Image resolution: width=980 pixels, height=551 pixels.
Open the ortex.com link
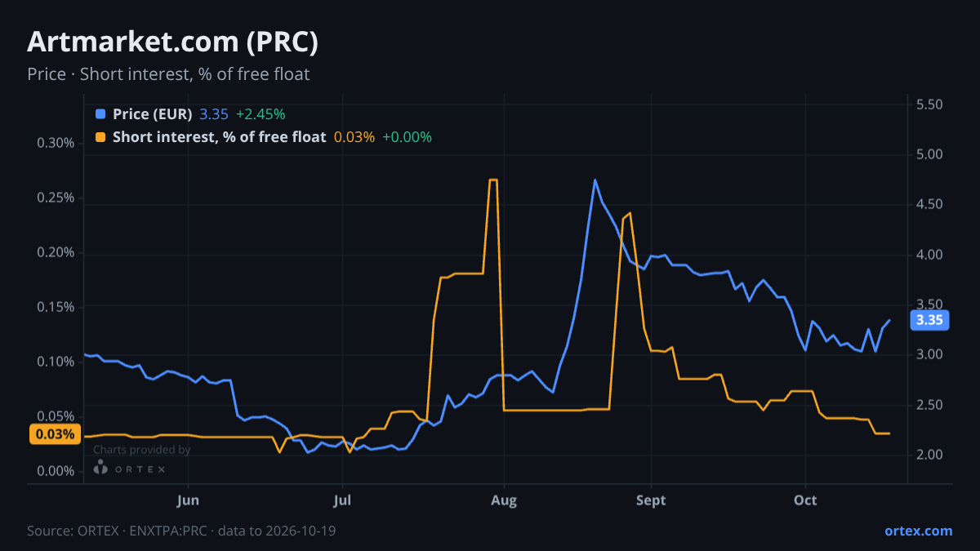(918, 531)
